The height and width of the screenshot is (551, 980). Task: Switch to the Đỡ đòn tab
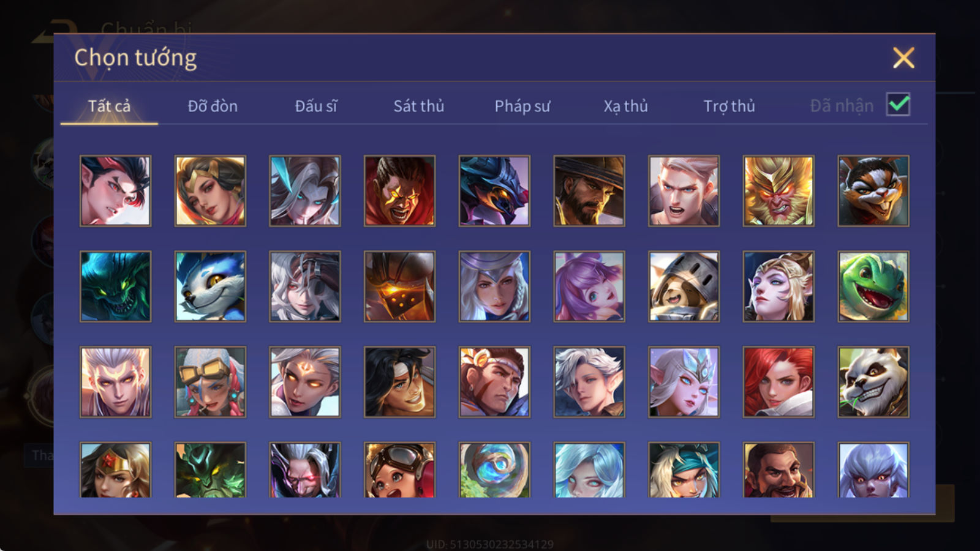pyautogui.click(x=213, y=106)
